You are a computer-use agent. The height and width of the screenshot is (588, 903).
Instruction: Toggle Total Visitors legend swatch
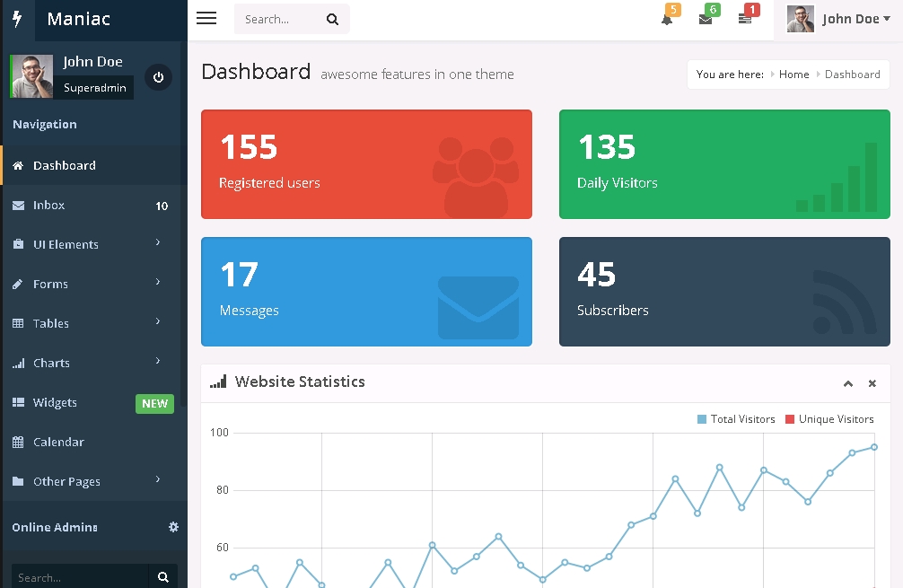point(702,419)
